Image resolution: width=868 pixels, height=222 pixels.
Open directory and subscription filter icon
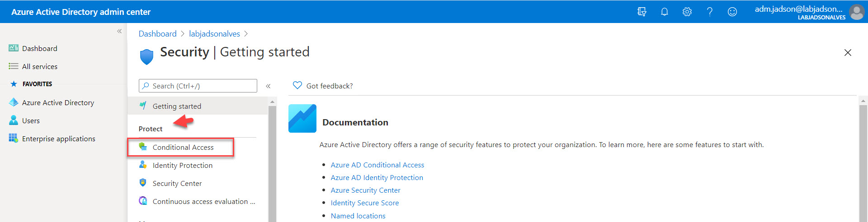(x=642, y=12)
